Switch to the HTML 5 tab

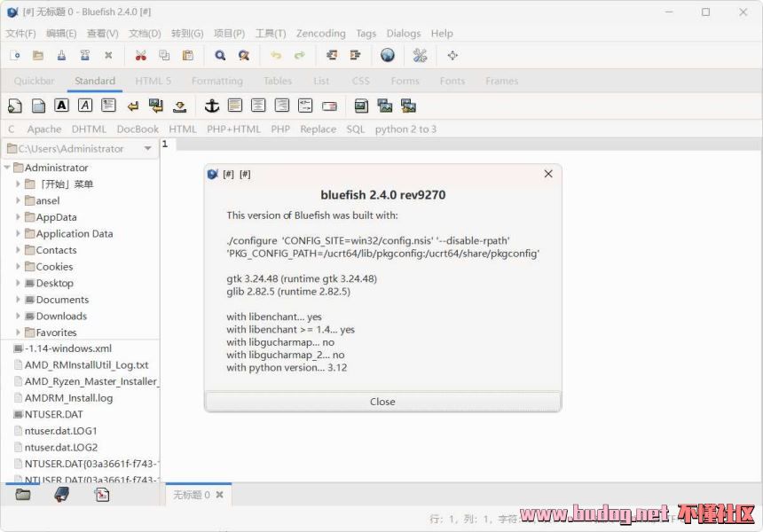(153, 81)
